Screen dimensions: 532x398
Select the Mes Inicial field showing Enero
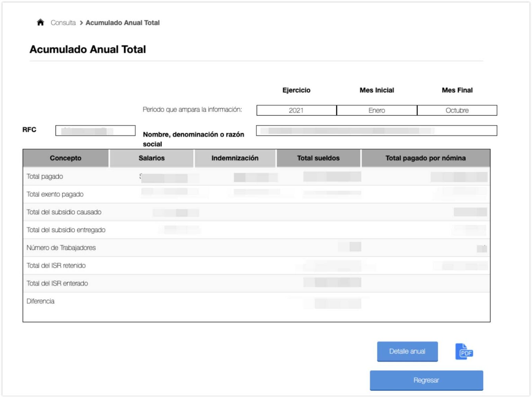tap(376, 110)
